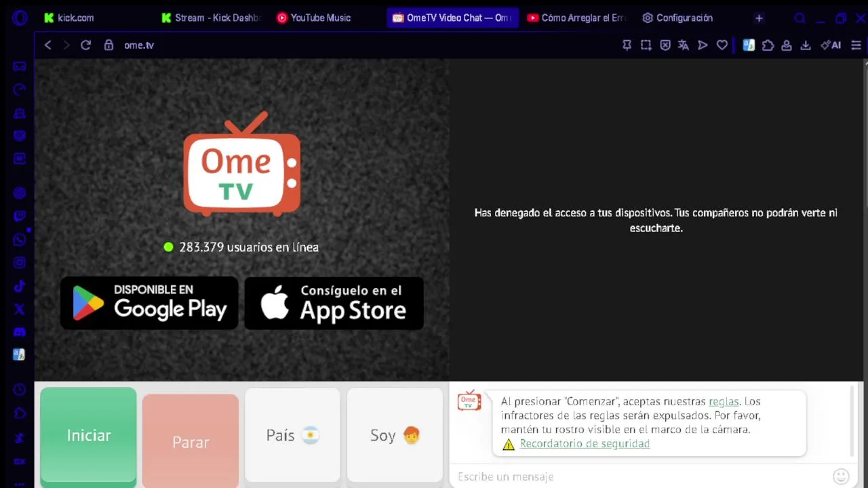Image resolution: width=868 pixels, height=488 pixels.
Task: Open the profile account icon in toolbar
Action: (787, 45)
